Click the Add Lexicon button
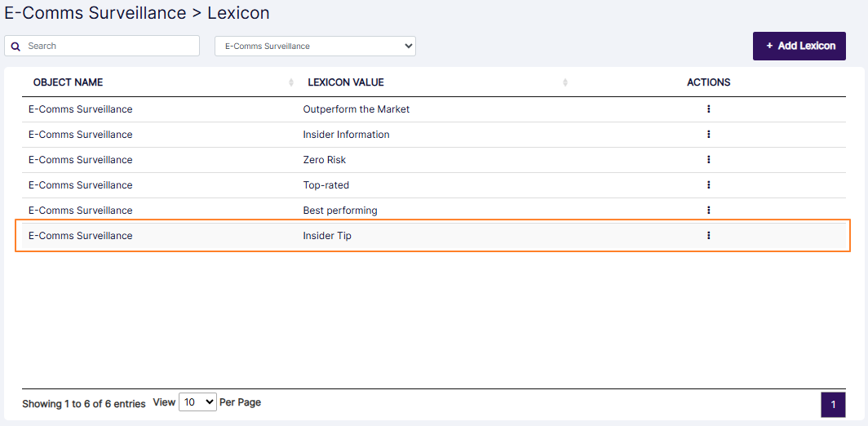 point(799,46)
